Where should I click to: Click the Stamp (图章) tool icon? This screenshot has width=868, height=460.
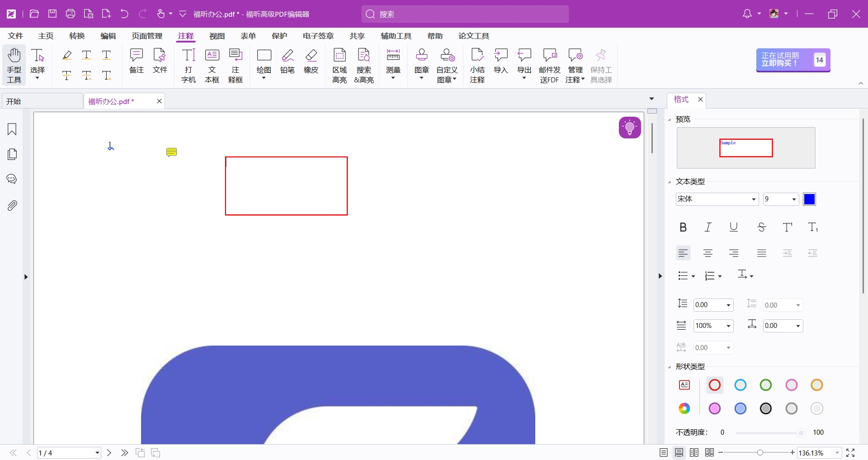[421, 56]
